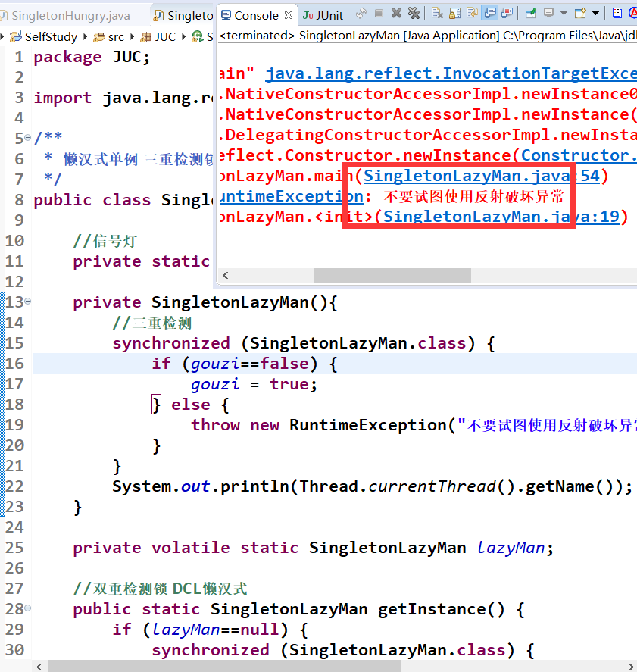Remove all terminated launches
This screenshot has width=637, height=672.
pos(414,14)
